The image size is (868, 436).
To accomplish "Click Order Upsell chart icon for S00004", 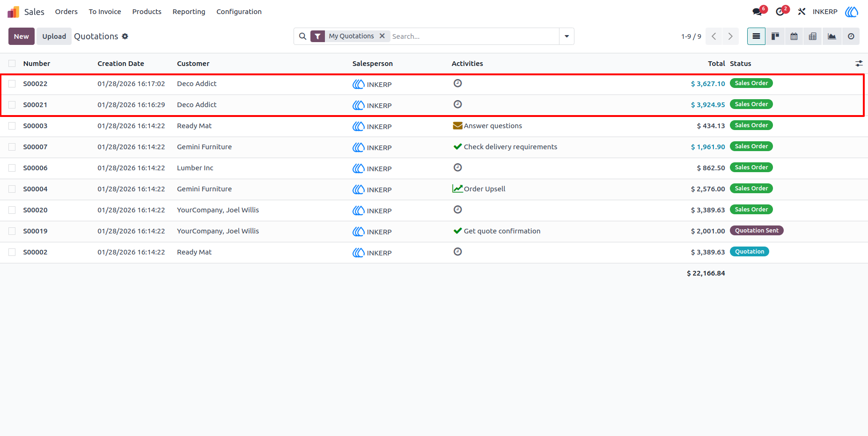I will tap(457, 189).
